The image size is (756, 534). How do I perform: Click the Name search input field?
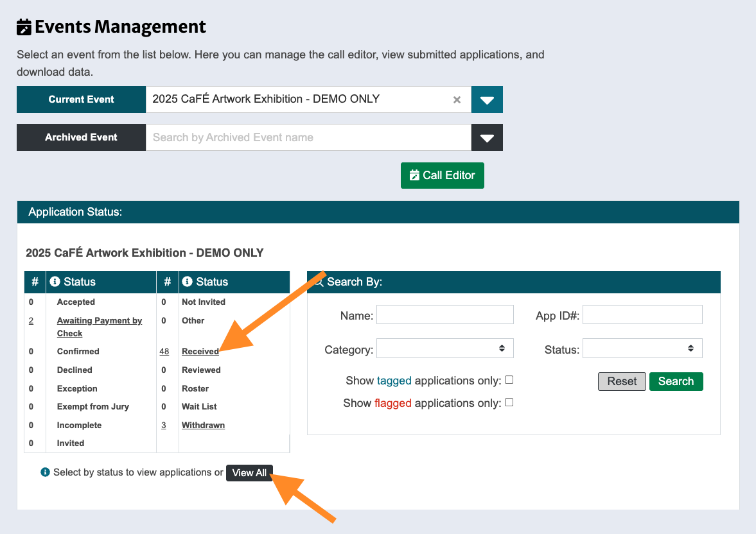click(445, 314)
